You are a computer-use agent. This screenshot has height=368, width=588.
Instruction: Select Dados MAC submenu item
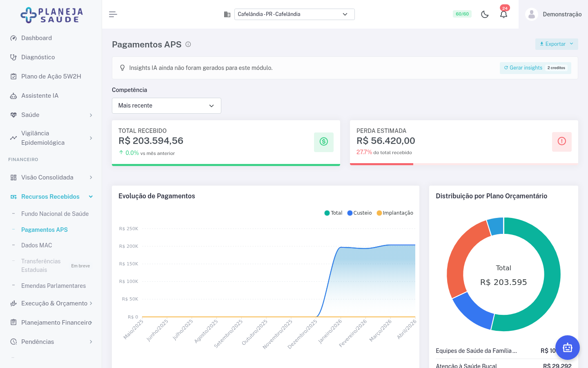[x=37, y=245]
